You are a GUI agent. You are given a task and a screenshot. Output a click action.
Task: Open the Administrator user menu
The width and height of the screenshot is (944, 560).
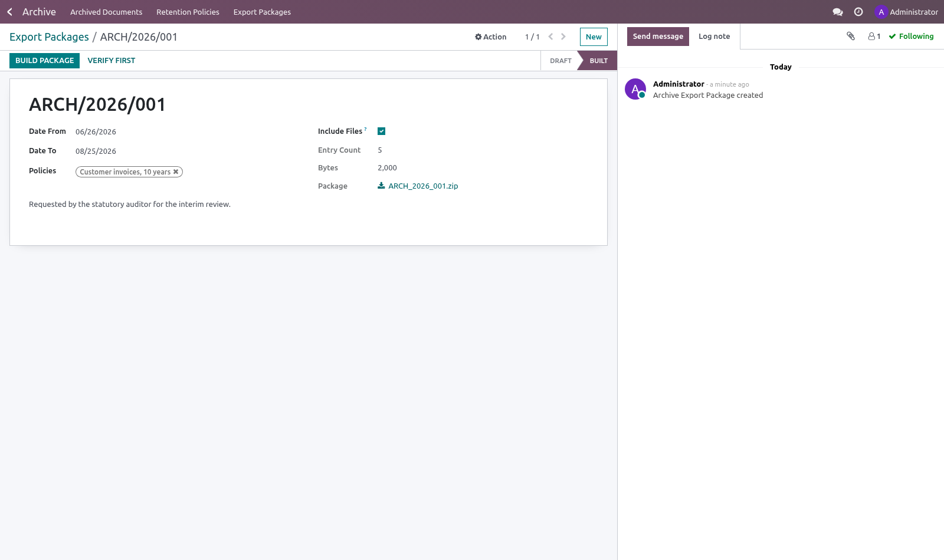coord(907,12)
